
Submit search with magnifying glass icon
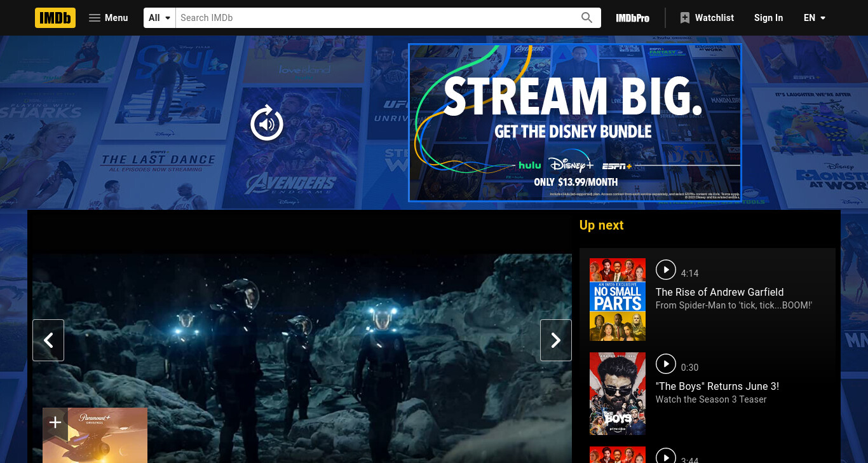coord(587,18)
